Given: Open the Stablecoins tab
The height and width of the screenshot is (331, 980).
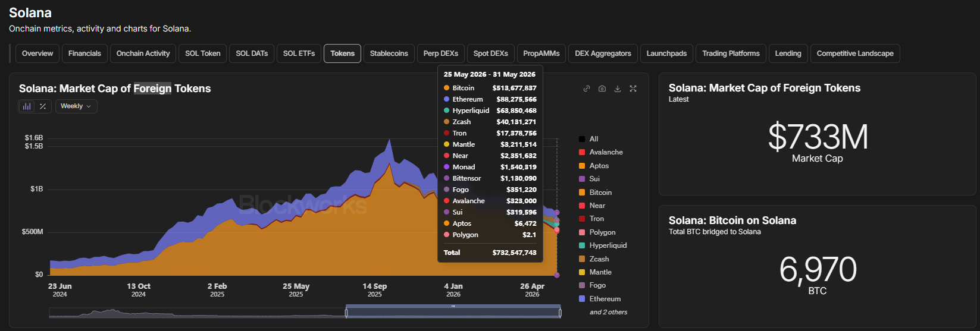Looking at the screenshot, I should [x=389, y=53].
